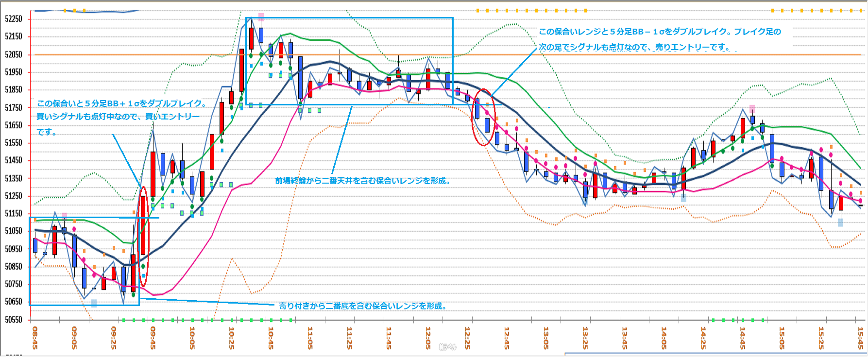Click the 15:45 time label on the x-axis

click(x=860, y=338)
